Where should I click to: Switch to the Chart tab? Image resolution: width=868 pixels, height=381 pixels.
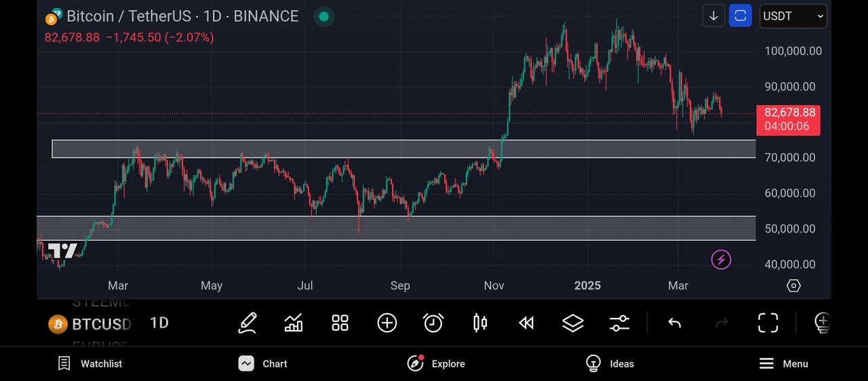[263, 363]
